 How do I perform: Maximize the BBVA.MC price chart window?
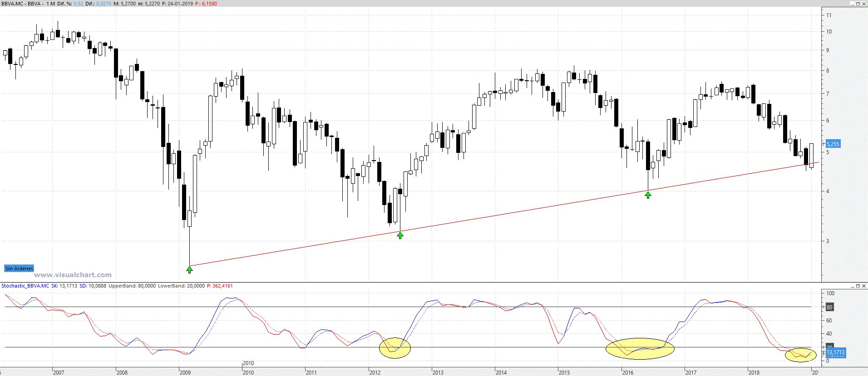click(x=858, y=3)
